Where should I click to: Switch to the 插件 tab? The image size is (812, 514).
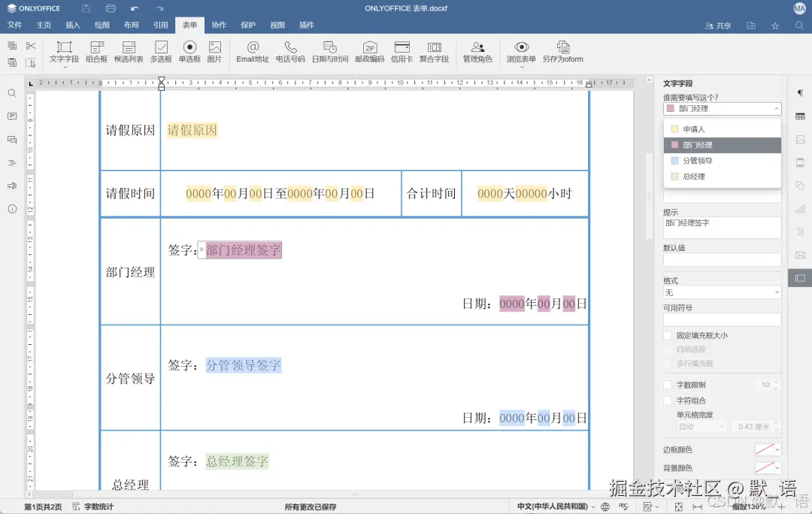pyautogui.click(x=307, y=25)
